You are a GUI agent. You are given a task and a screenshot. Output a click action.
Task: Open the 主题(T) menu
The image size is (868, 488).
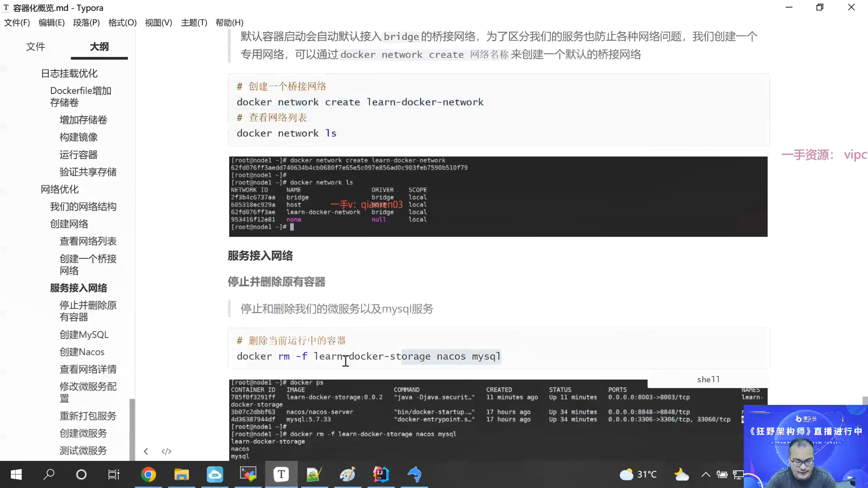point(193,23)
